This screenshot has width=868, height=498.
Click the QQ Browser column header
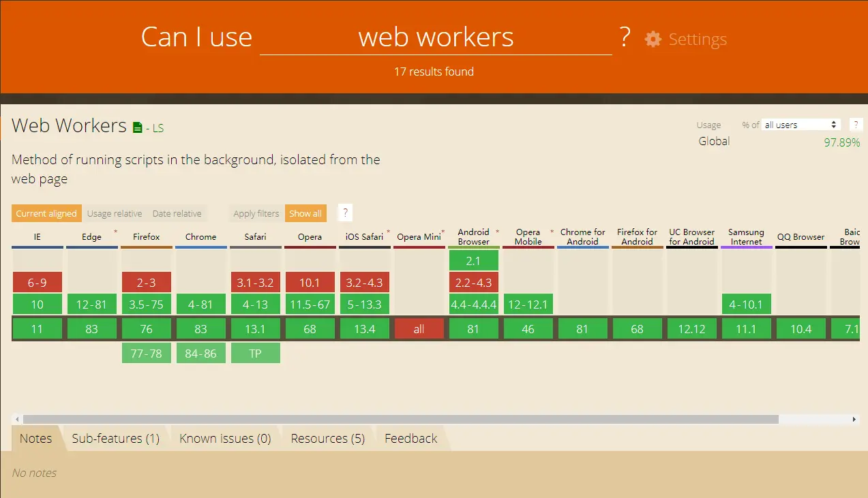(801, 237)
